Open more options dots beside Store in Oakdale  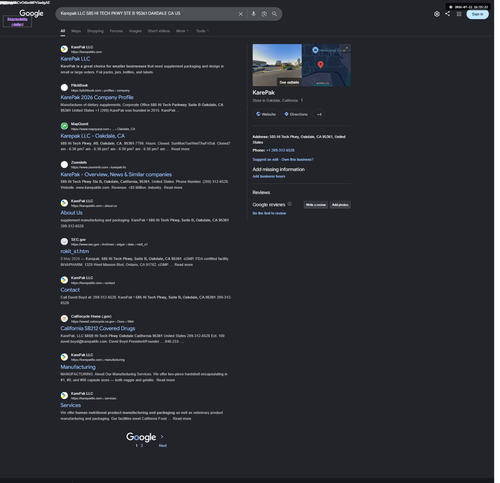coord(302,100)
